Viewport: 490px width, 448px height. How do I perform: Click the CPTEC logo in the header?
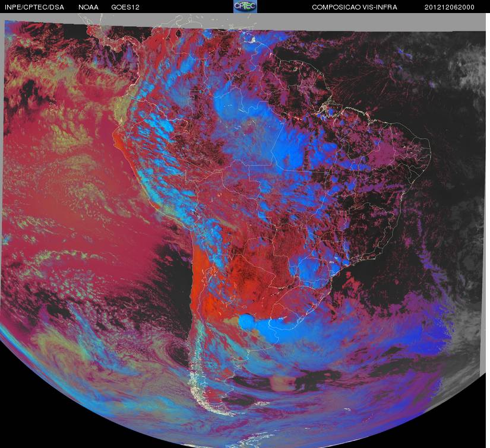coord(245,7)
